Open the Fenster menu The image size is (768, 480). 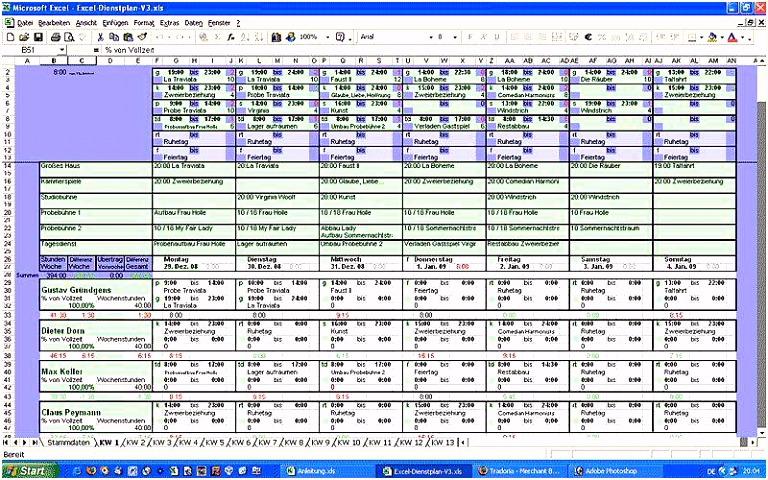[x=219, y=23]
